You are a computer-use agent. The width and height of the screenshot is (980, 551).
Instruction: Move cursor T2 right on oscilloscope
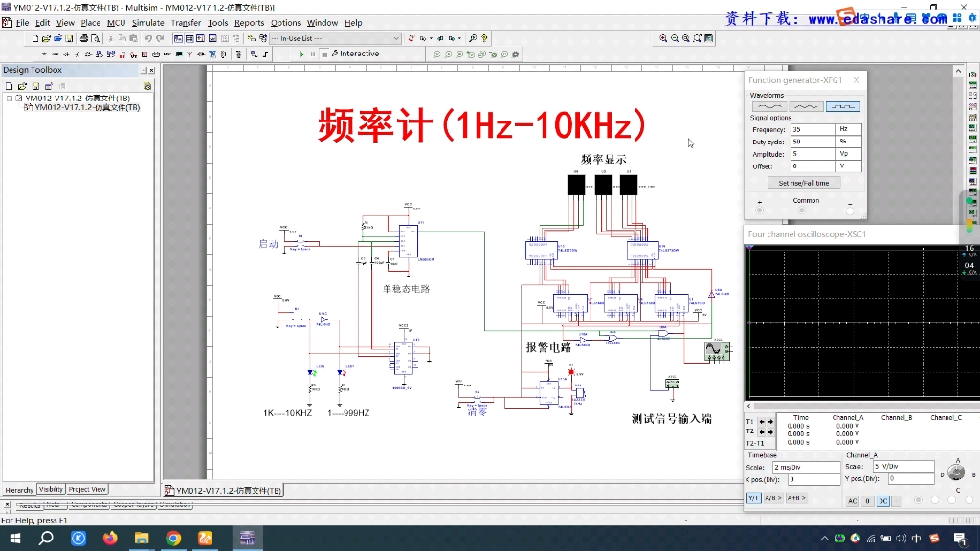coord(770,431)
